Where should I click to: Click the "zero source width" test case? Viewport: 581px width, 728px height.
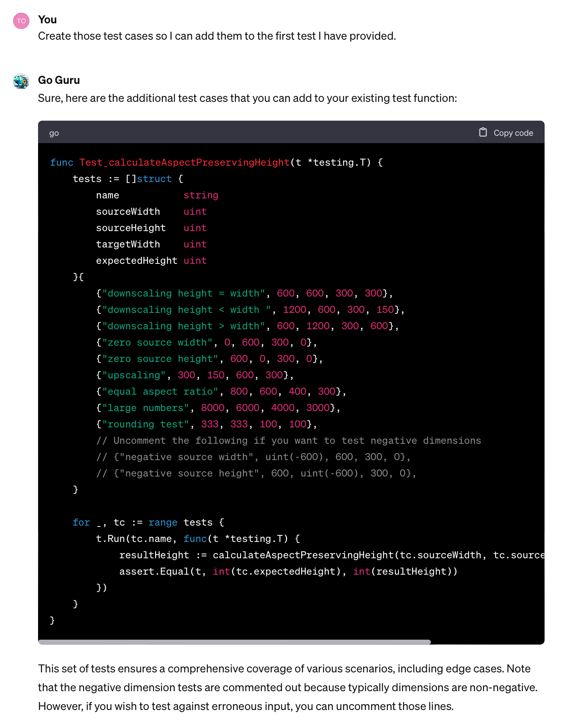(207, 342)
